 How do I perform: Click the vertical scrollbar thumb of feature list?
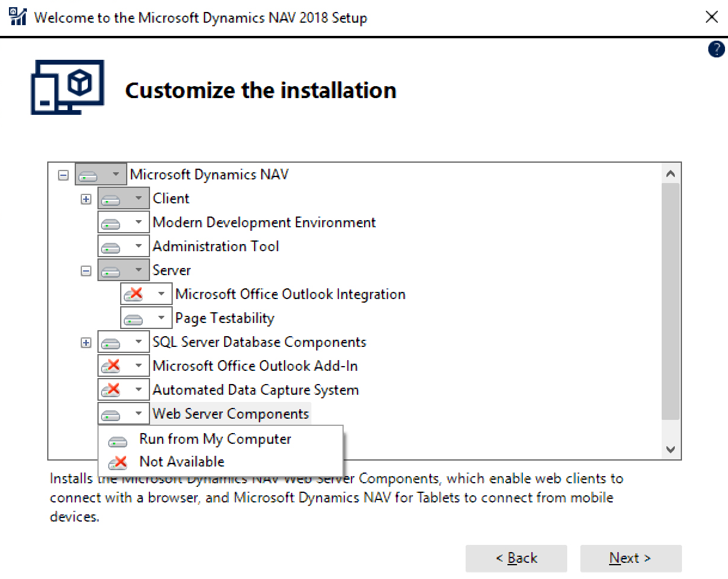[671, 301]
